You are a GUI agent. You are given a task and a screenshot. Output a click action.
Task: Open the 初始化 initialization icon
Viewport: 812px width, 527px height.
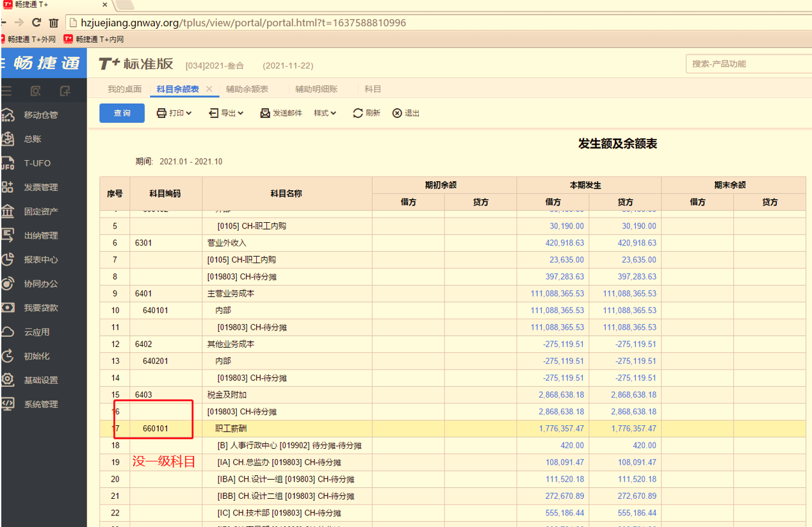click(8, 356)
